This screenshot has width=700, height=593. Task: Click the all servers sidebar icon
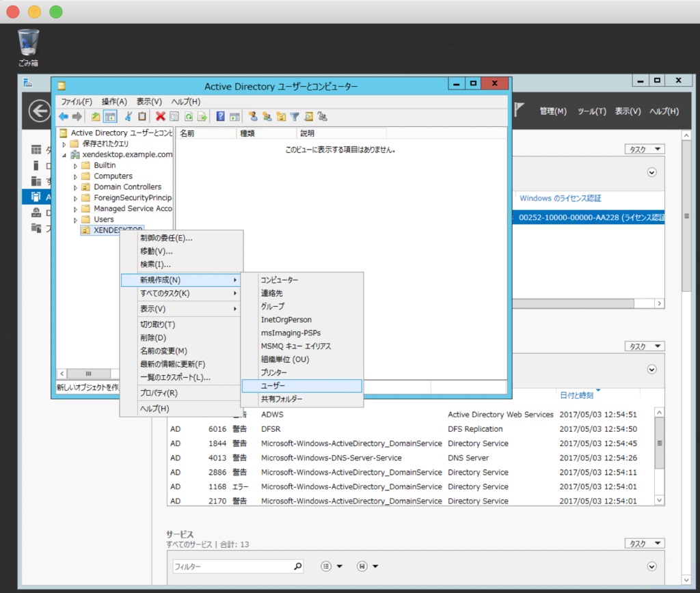pyautogui.click(x=36, y=181)
